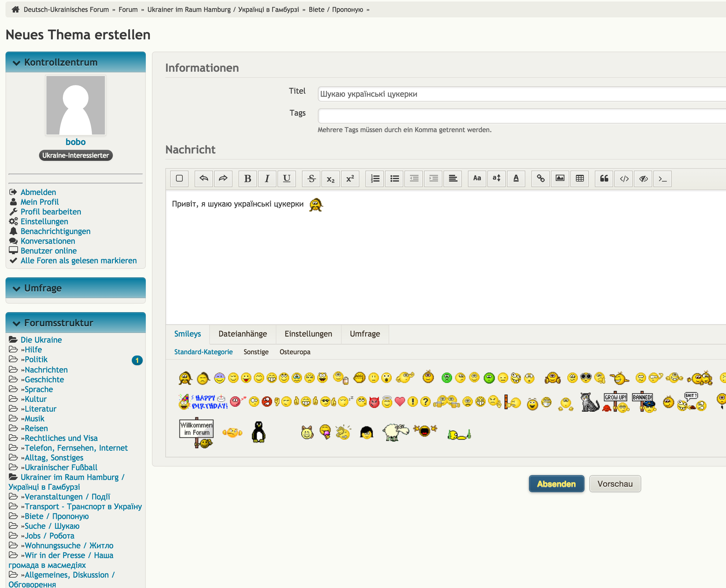Insert an image via picture icon
Viewport: 726px width, 588px height.
coord(560,179)
